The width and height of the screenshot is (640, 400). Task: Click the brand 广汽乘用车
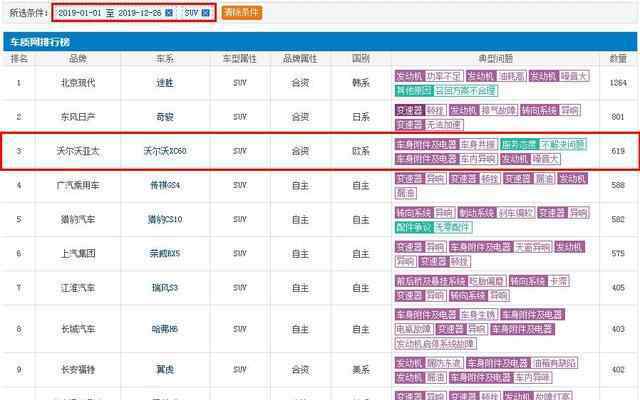78,185
